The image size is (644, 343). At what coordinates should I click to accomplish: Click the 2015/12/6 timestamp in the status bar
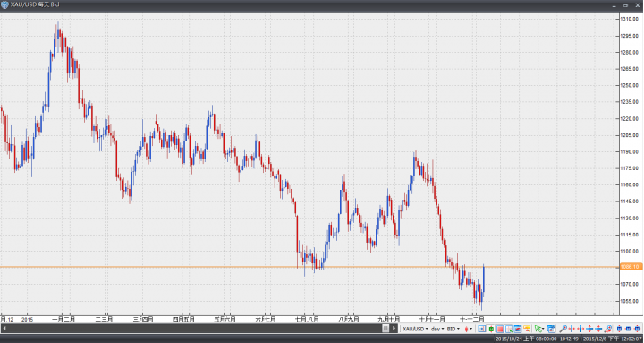pos(613,339)
